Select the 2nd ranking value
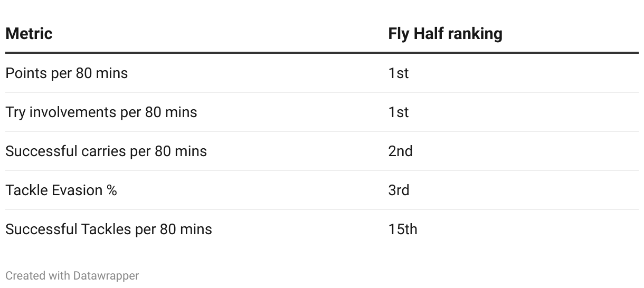Image resolution: width=644 pixels, height=288 pixels. click(400, 151)
